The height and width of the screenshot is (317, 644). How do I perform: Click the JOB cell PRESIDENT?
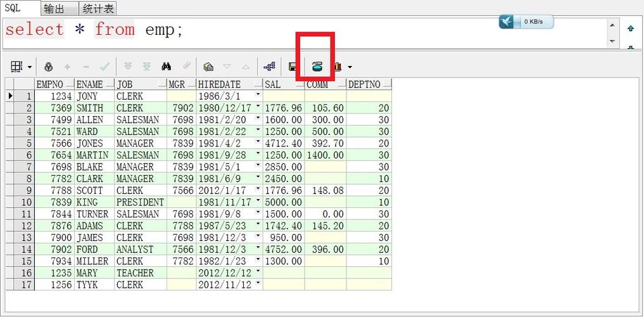click(141, 202)
